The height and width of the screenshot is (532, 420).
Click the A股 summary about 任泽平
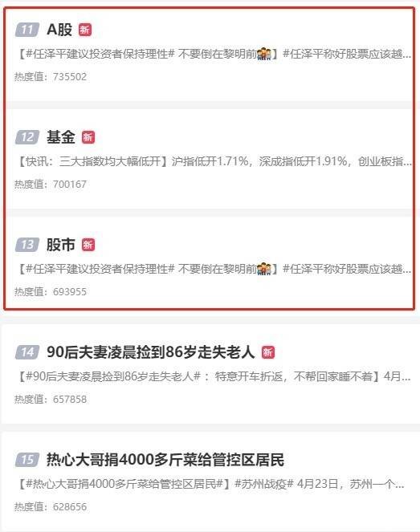[x=214, y=54]
